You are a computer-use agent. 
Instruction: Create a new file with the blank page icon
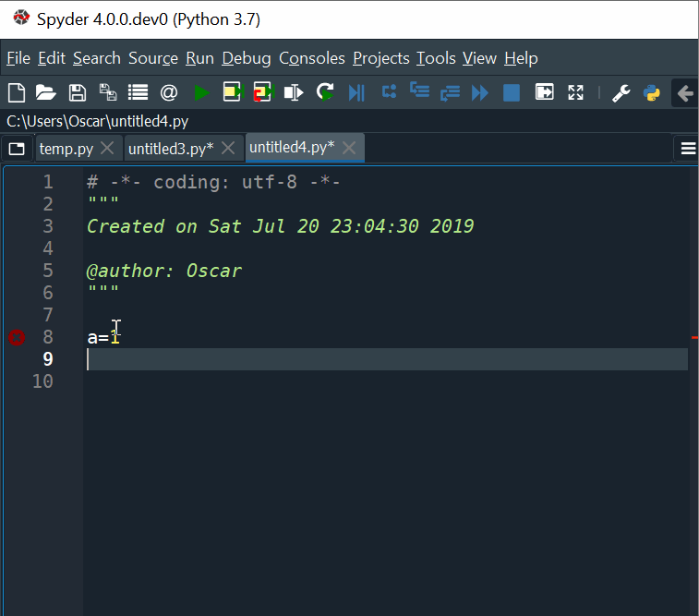pos(17,92)
